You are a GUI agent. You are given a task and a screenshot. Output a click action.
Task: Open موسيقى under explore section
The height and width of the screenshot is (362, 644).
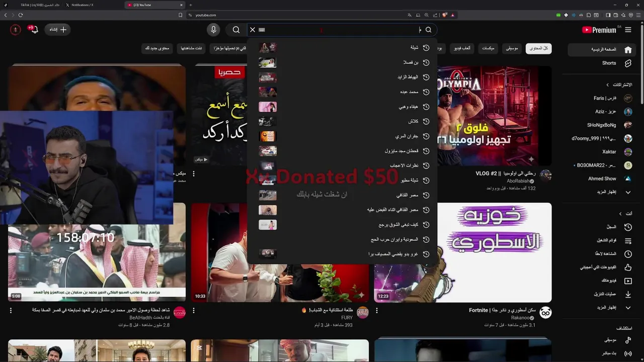pyautogui.click(x=601, y=340)
